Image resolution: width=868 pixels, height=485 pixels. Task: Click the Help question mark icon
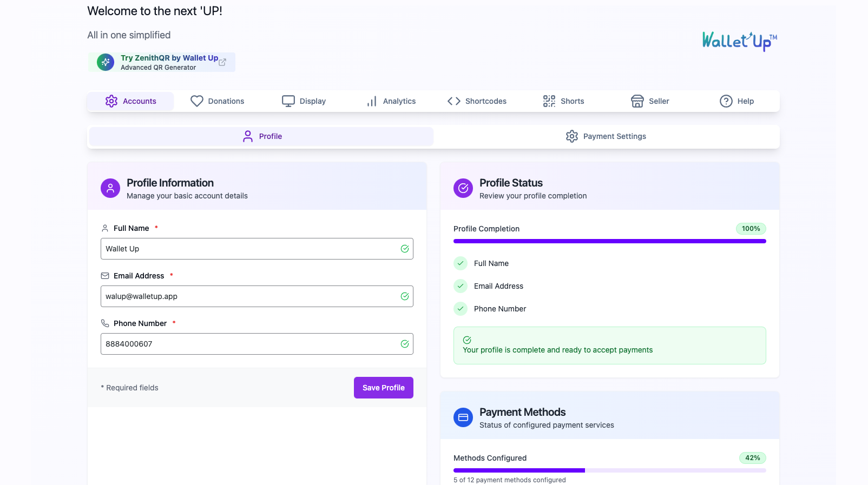[726, 101]
